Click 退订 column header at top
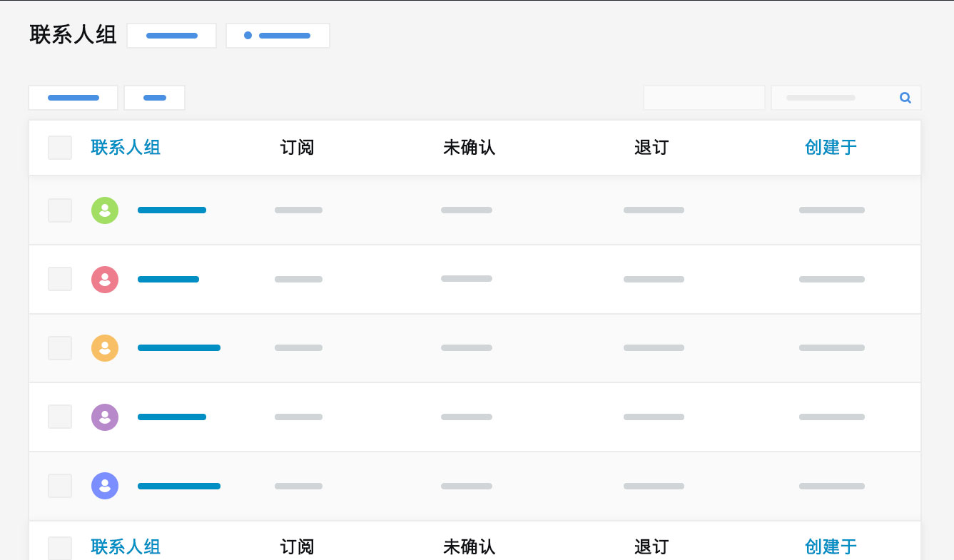 tap(651, 148)
